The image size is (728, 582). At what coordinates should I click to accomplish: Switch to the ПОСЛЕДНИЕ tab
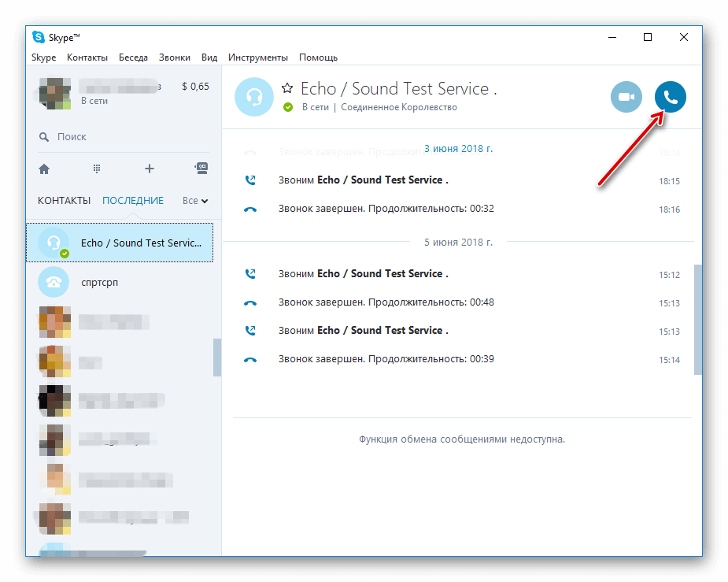(133, 201)
